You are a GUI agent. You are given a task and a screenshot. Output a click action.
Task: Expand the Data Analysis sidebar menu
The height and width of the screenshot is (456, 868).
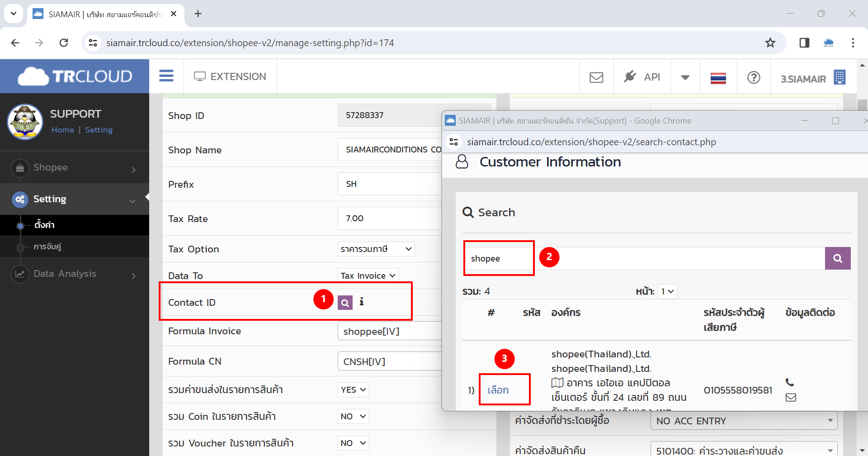click(75, 274)
